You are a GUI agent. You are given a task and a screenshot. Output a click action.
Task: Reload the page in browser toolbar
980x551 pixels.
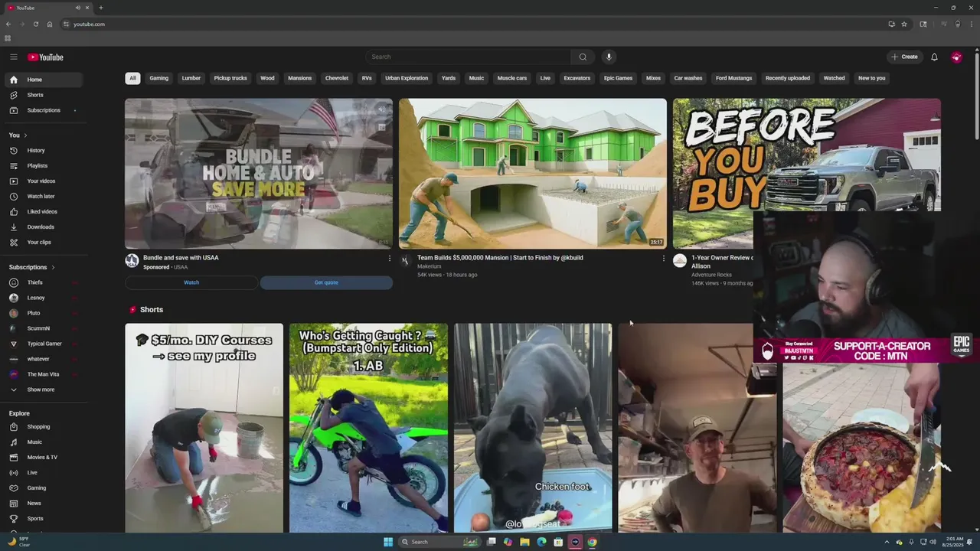pos(36,24)
